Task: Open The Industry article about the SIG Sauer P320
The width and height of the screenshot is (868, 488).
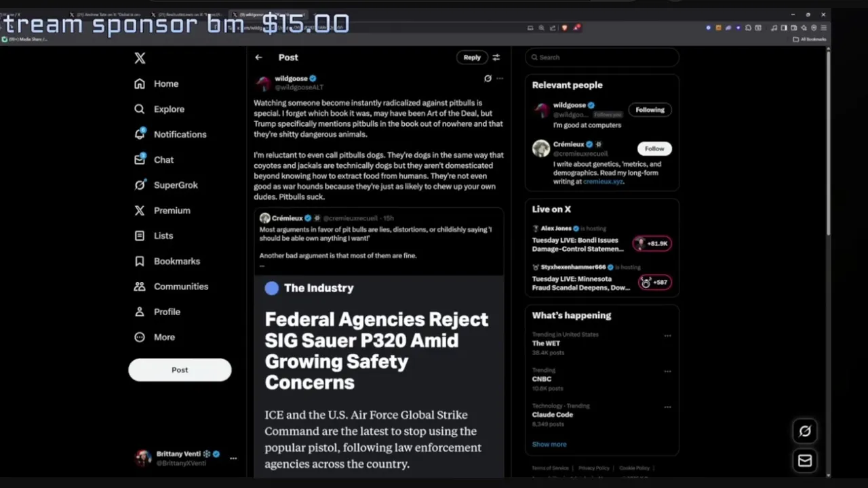Action: [x=380, y=376]
